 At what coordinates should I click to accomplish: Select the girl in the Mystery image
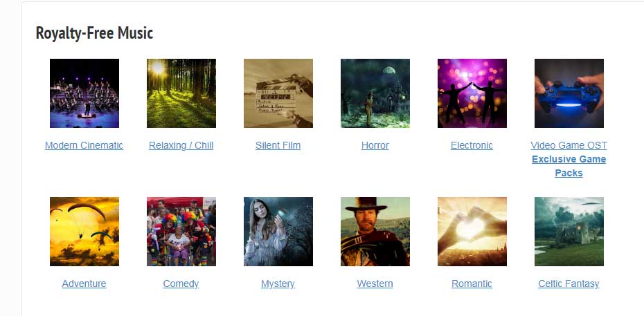tap(278, 232)
